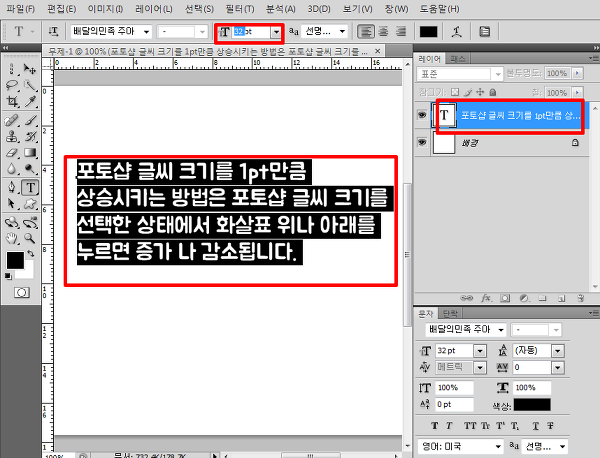Switch to the 패스 tab
The height and width of the screenshot is (458, 600).
tap(458, 59)
